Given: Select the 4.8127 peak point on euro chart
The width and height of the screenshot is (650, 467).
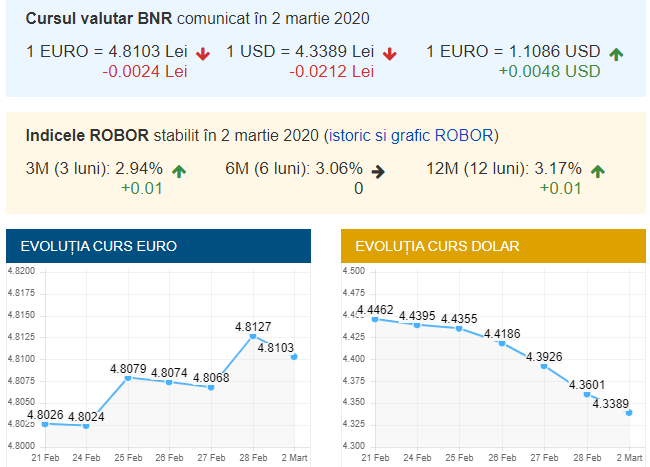Looking at the screenshot, I should click(x=253, y=337).
